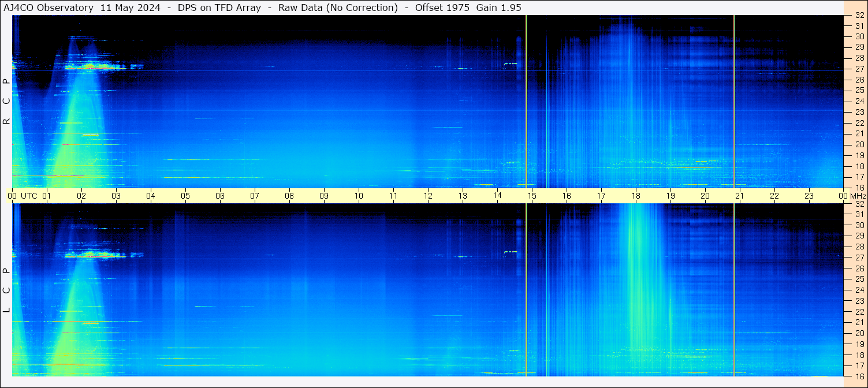Click hour 11 on the time axis
This screenshot has width=868, height=388.
click(x=393, y=196)
